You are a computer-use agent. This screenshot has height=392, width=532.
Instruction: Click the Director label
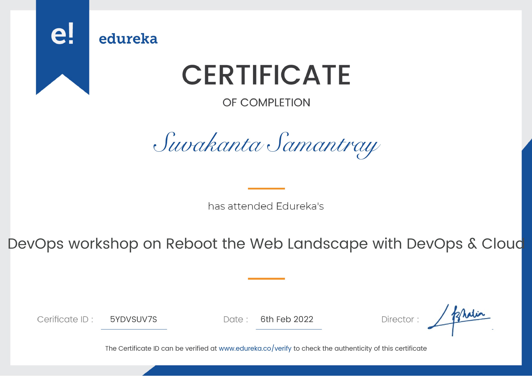click(400, 319)
